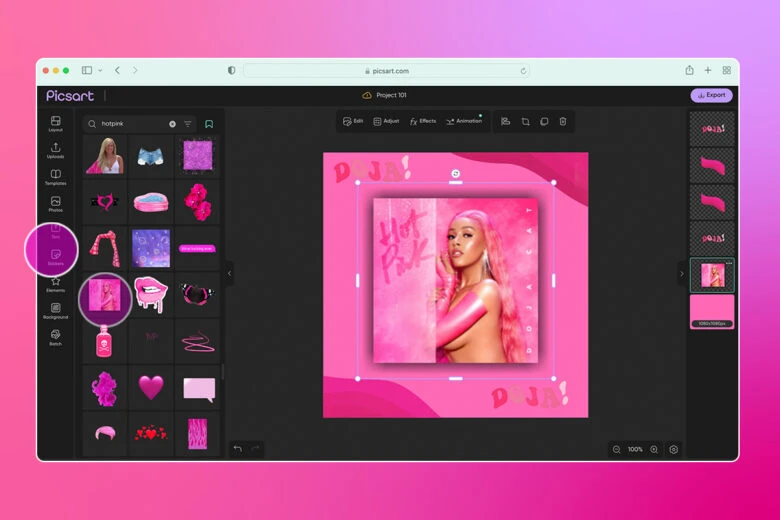780x520 pixels.
Task: Open the search filter options
Action: pyautogui.click(x=188, y=124)
